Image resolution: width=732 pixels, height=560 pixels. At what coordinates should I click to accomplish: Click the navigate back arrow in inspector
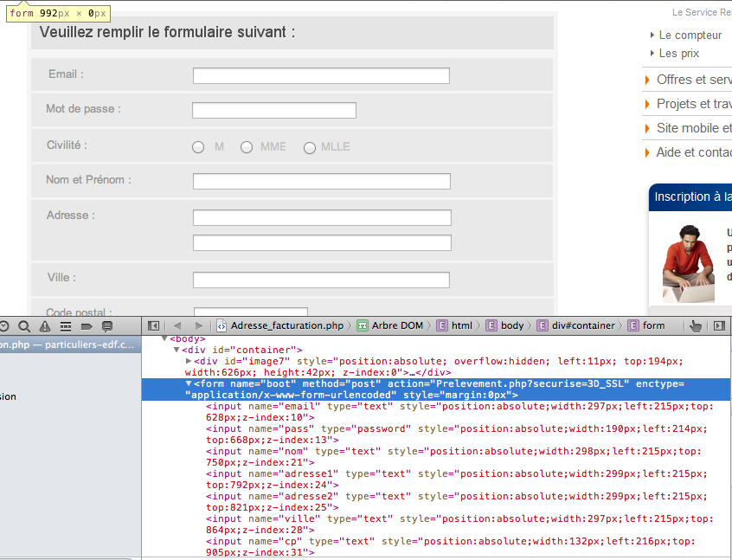(x=177, y=325)
